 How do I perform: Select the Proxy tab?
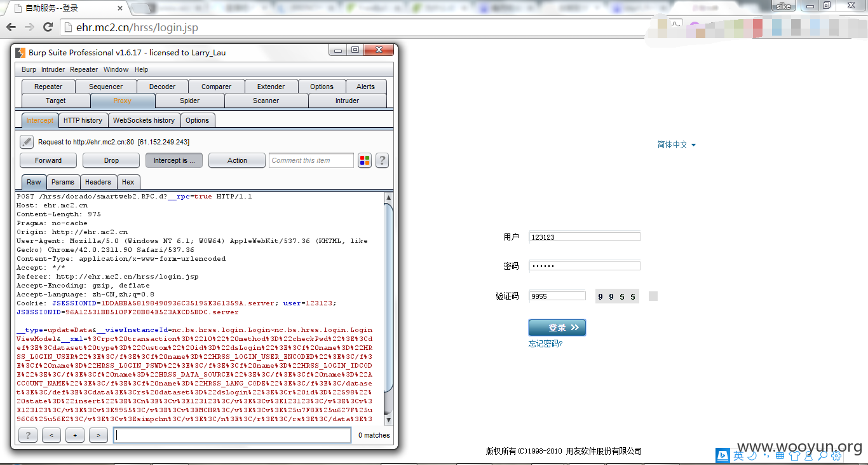tap(123, 101)
